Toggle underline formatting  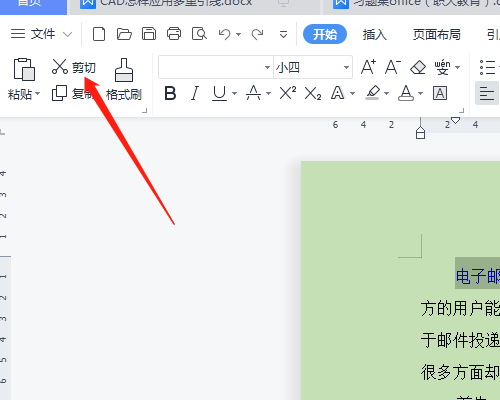(x=220, y=93)
